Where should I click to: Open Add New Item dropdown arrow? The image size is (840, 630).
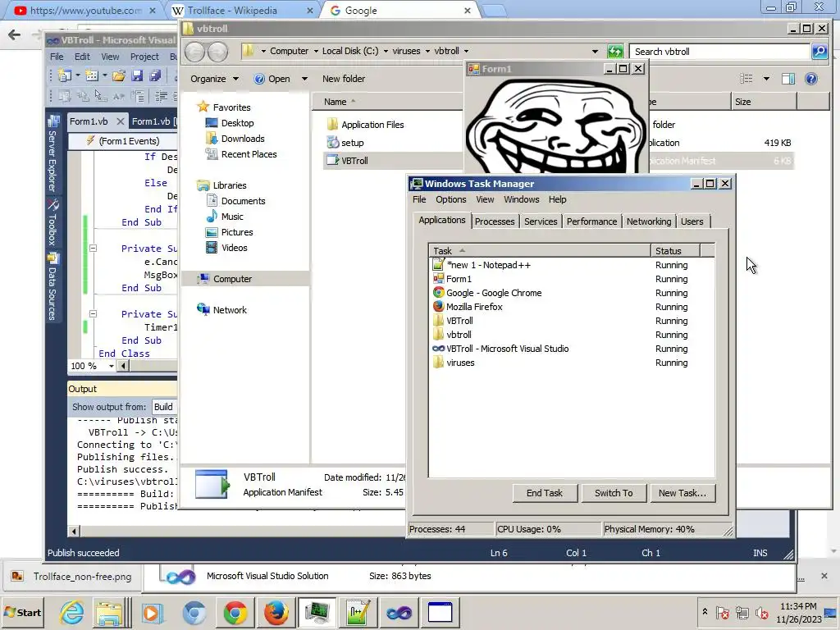105,75
